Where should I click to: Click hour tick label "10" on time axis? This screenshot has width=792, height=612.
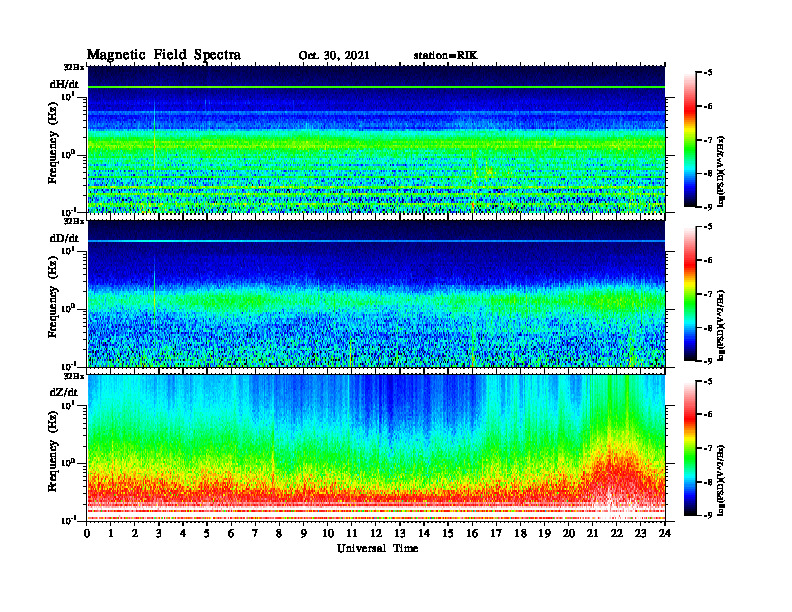click(328, 534)
